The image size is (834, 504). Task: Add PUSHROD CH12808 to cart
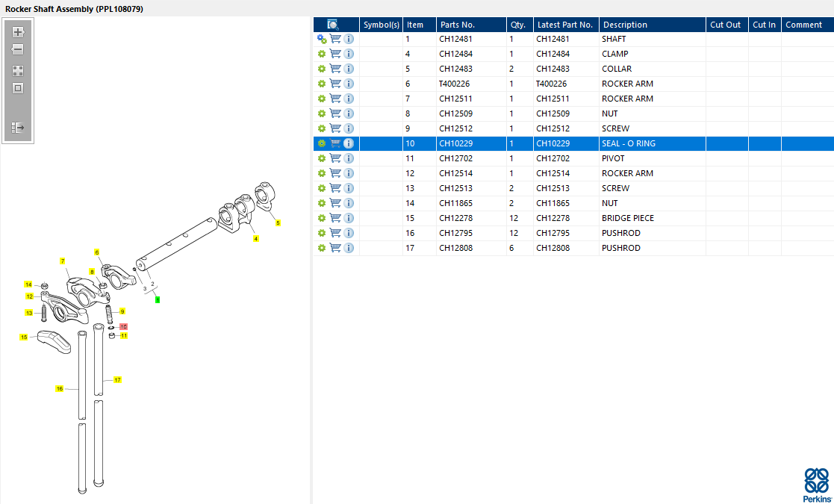pyautogui.click(x=335, y=248)
